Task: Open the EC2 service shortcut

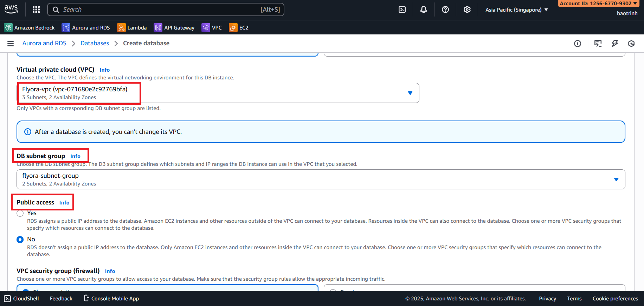Action: pos(239,28)
